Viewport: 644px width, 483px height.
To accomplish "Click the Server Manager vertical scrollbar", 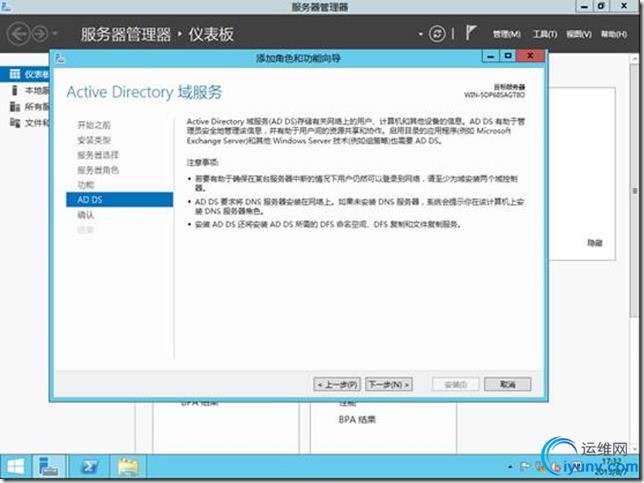I will coord(634,191).
